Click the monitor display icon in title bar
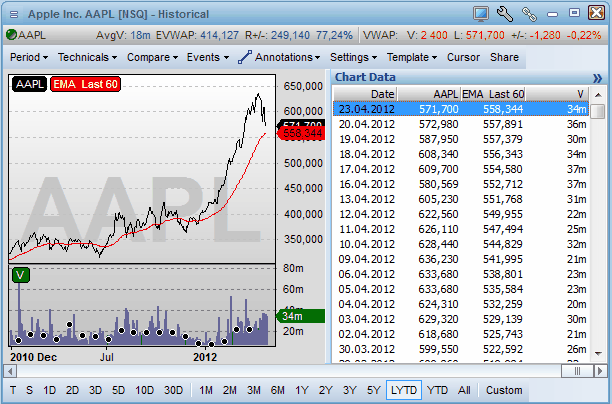Image resolution: width=612 pixels, height=404 pixels. point(481,14)
